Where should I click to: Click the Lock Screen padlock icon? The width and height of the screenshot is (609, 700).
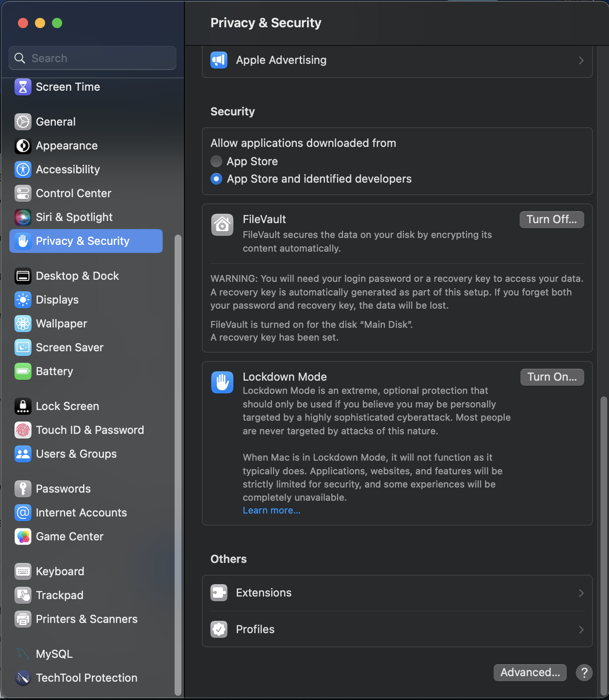click(x=23, y=406)
